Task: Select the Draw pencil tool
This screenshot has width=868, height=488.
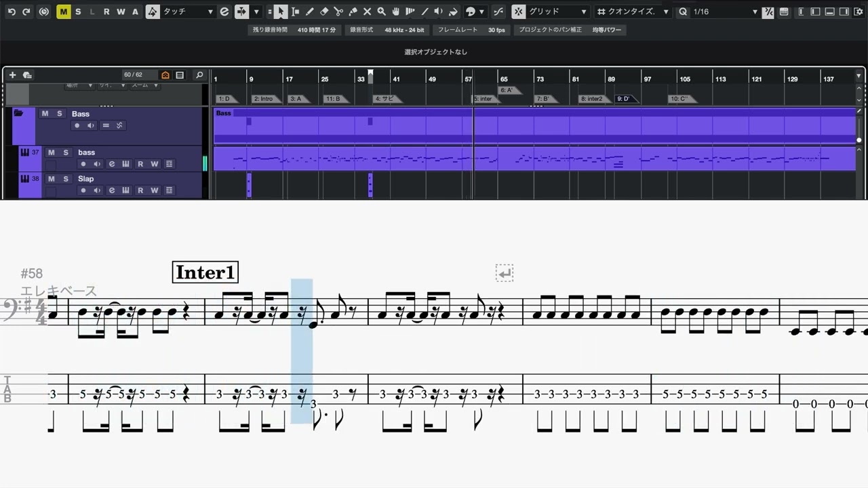Action: click(310, 12)
